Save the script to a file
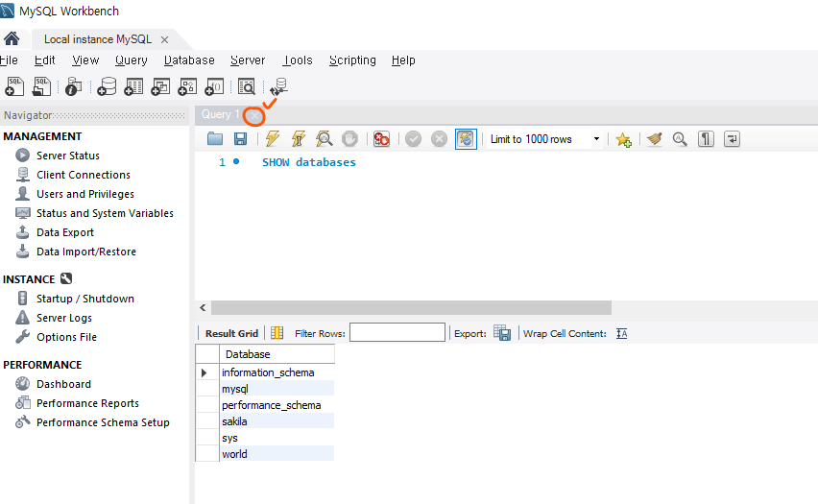Image resolution: width=818 pixels, height=504 pixels. pyautogui.click(x=240, y=139)
